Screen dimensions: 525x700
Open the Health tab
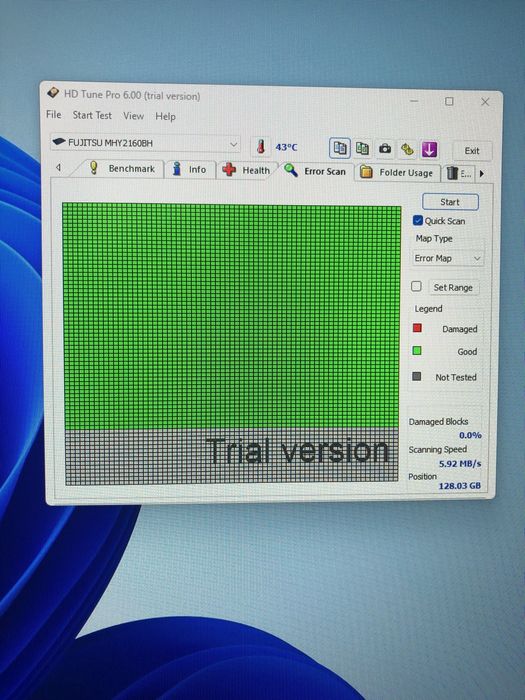[x=246, y=170]
